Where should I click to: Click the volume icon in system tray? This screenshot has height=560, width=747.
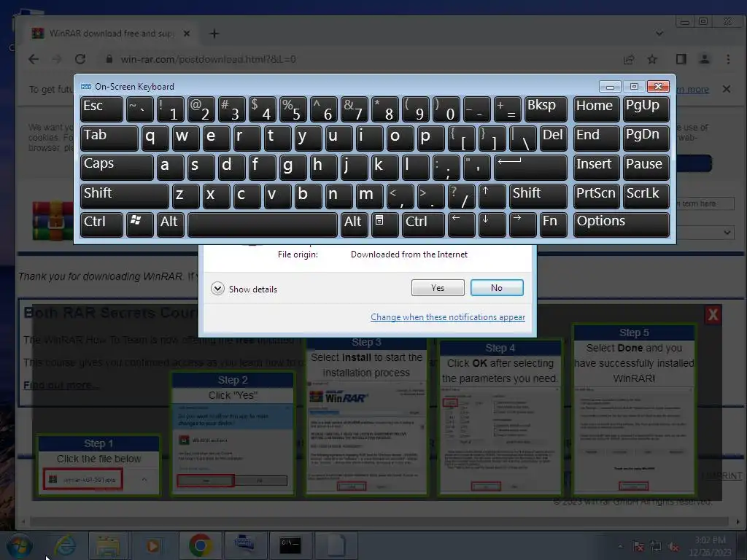(673, 547)
